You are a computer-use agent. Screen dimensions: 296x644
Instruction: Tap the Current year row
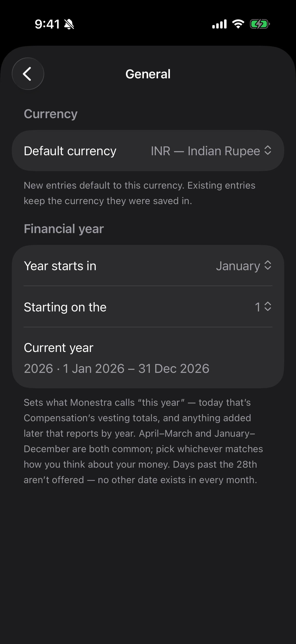pyautogui.click(x=148, y=358)
